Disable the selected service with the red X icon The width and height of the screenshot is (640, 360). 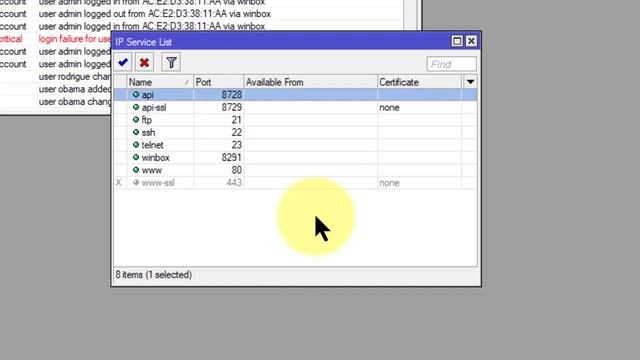[144, 62]
